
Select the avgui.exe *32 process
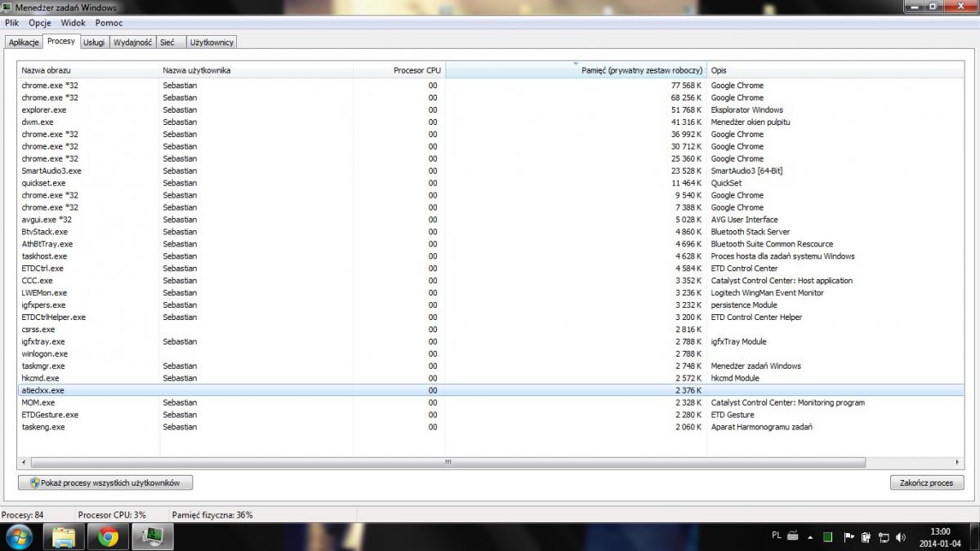pos(490,220)
